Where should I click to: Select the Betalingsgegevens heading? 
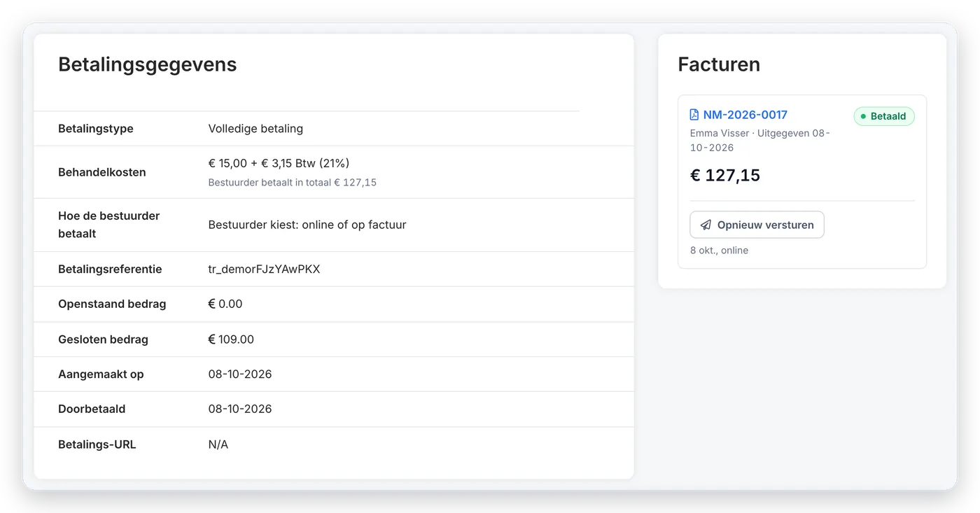pyautogui.click(x=148, y=64)
